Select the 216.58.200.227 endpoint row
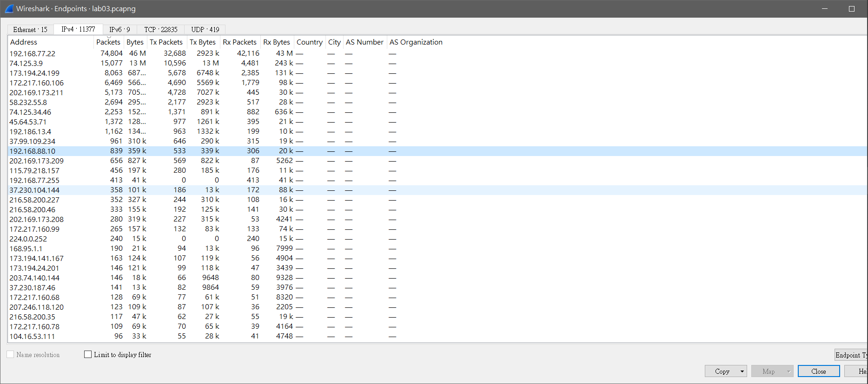Viewport: 868px width, 384px height. [437, 200]
